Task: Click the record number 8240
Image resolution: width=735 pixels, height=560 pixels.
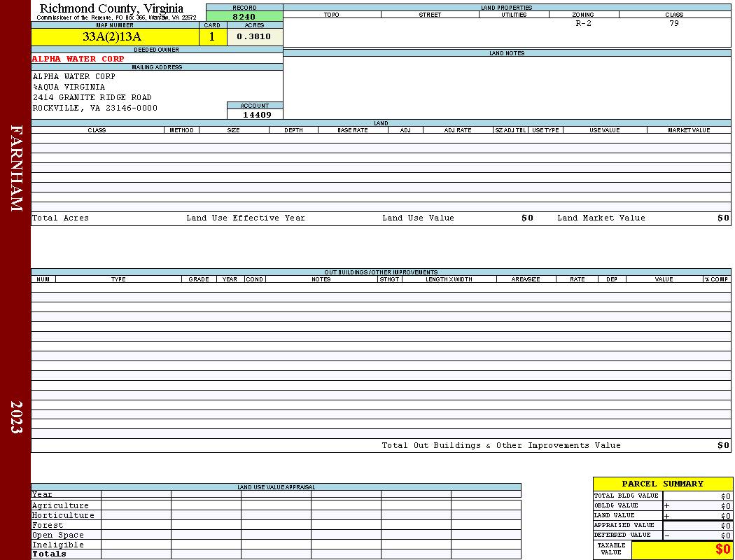Action: (x=244, y=16)
